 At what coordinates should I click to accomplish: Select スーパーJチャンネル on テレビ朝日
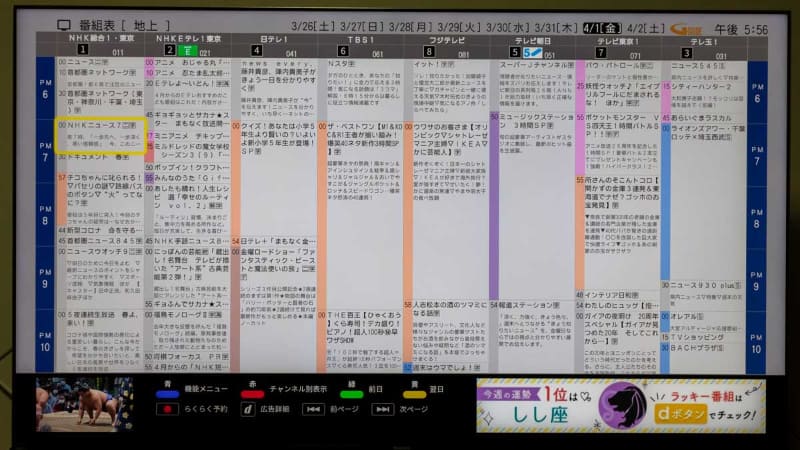tap(532, 86)
